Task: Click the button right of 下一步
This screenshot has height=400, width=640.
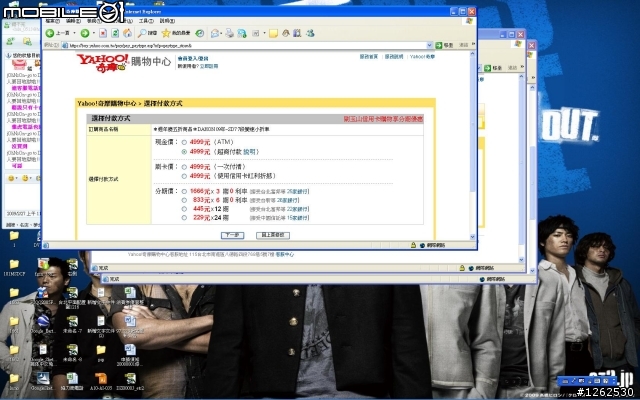Action: 273,236
